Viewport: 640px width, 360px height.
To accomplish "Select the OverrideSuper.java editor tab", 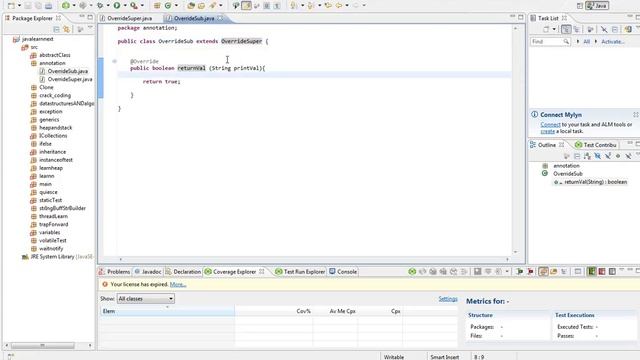I will pyautogui.click(x=126, y=18).
